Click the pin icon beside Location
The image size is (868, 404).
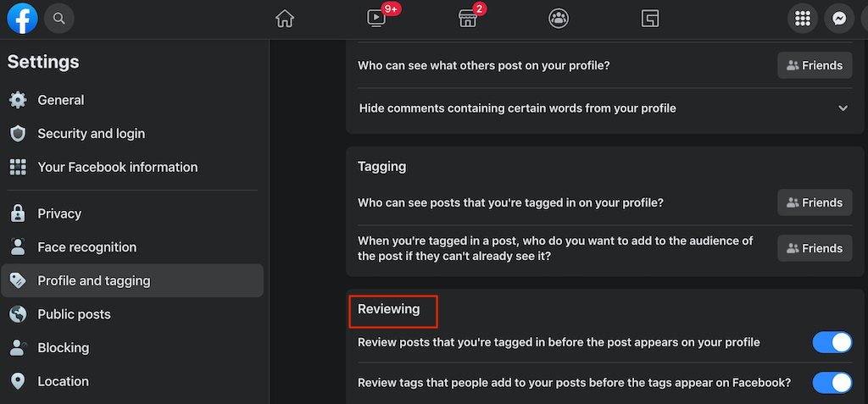click(19, 382)
